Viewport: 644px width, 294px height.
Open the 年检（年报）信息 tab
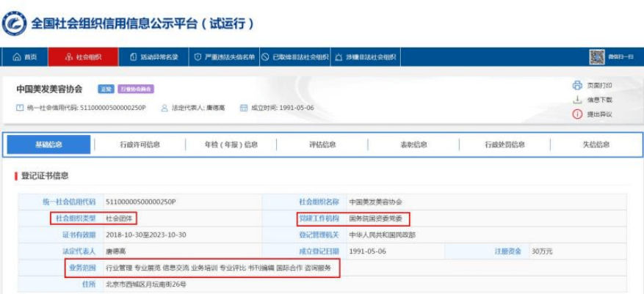coord(231,144)
